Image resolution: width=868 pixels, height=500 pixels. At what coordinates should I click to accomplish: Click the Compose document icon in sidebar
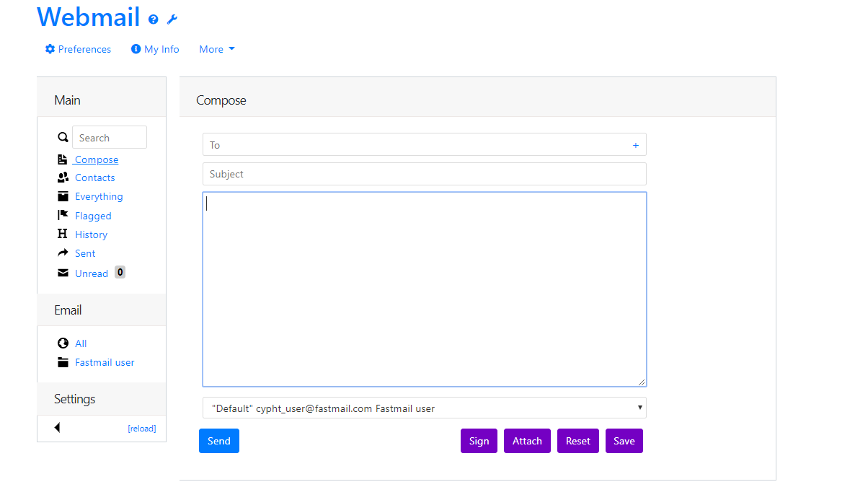62,159
